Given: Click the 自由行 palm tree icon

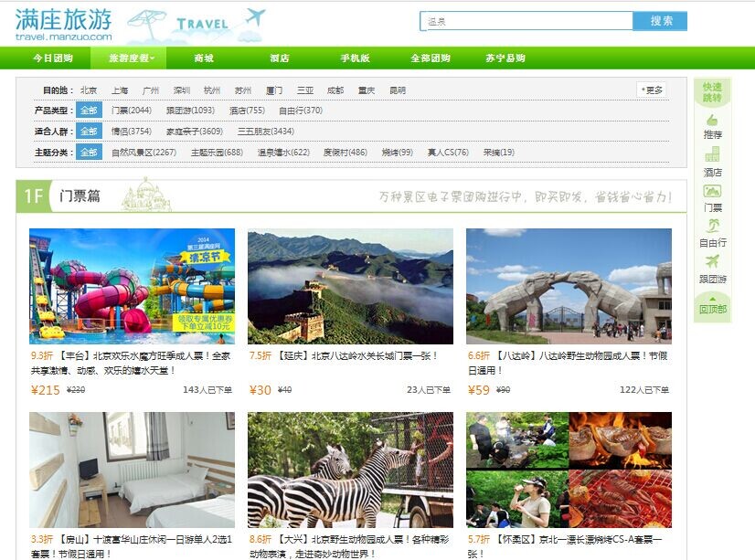Looking at the screenshot, I should pos(712,227).
